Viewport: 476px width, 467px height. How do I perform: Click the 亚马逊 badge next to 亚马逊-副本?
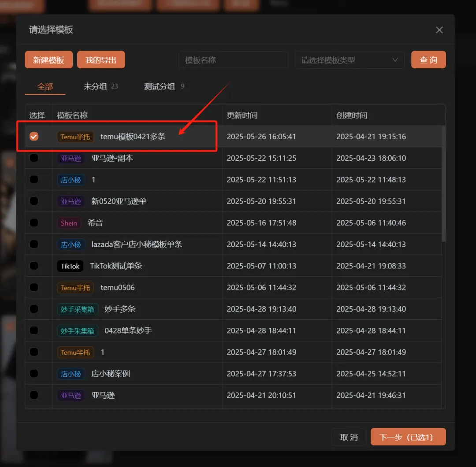71,158
